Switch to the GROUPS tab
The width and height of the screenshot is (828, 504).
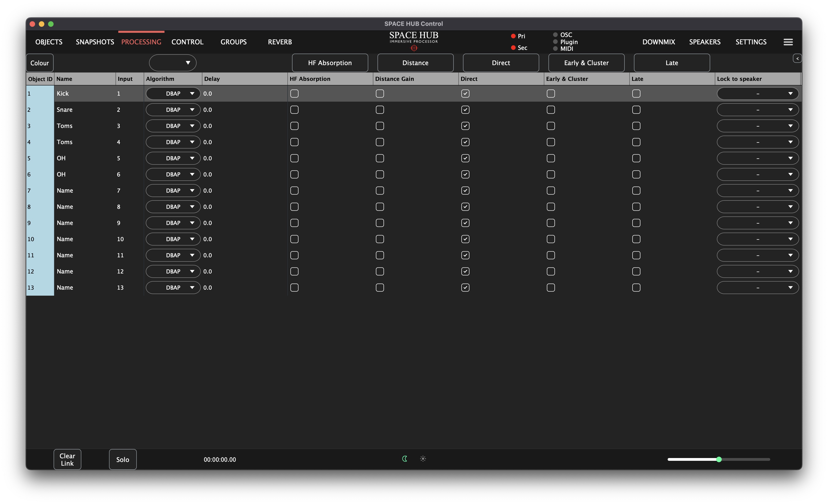pos(234,42)
